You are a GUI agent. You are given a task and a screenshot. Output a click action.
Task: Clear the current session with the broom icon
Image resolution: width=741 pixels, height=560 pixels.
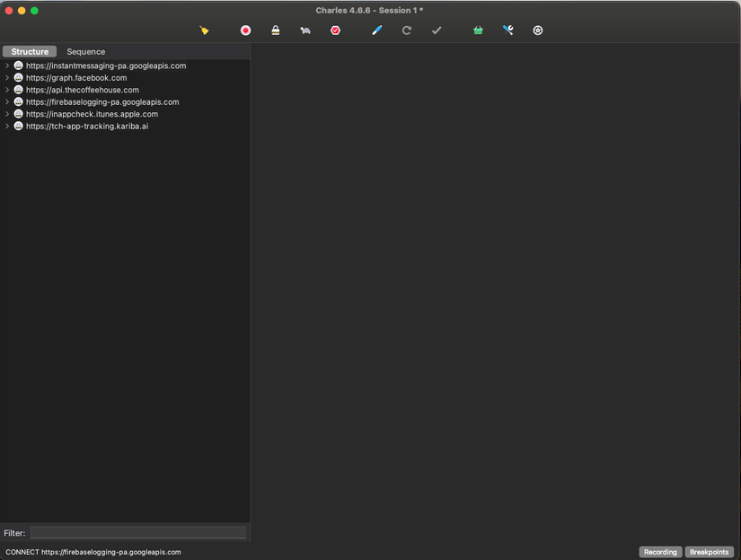click(x=204, y=30)
